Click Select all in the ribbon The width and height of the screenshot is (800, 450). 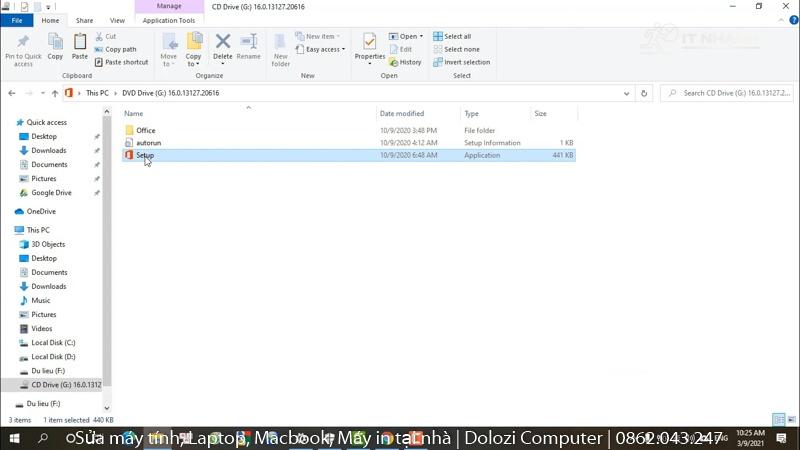pos(452,36)
